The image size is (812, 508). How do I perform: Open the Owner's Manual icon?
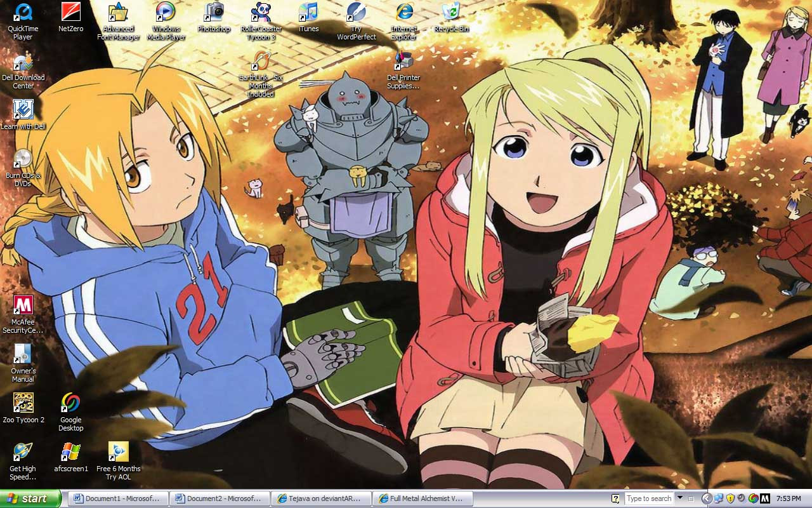click(x=23, y=363)
